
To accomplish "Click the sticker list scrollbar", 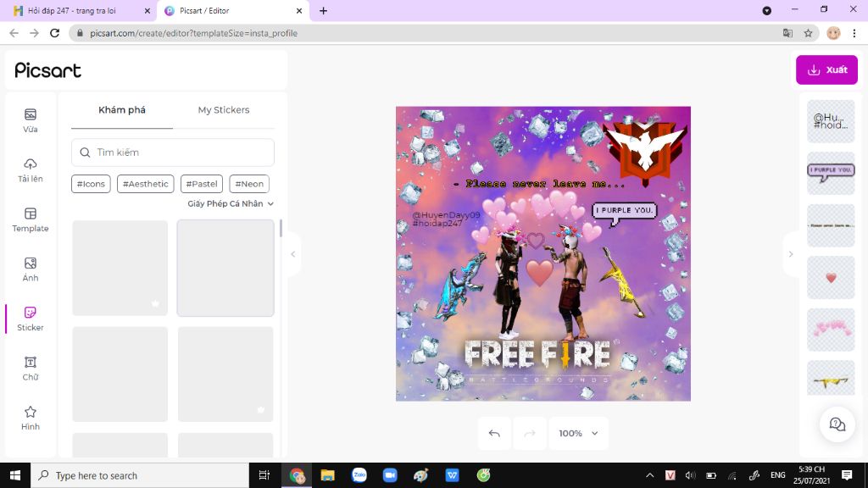I will tap(281, 228).
